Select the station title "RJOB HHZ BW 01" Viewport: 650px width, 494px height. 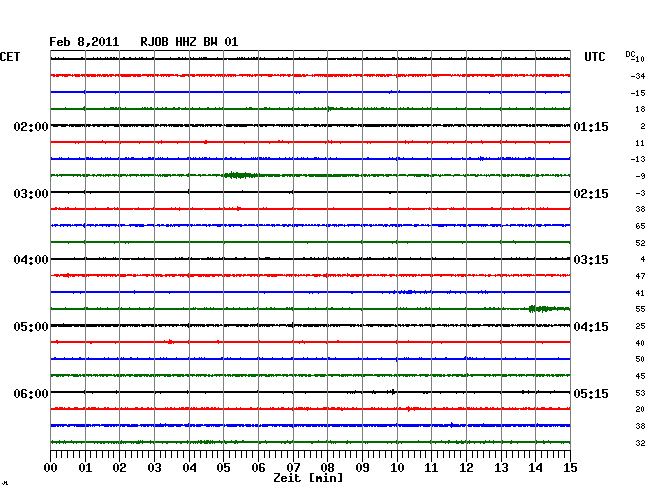189,42
